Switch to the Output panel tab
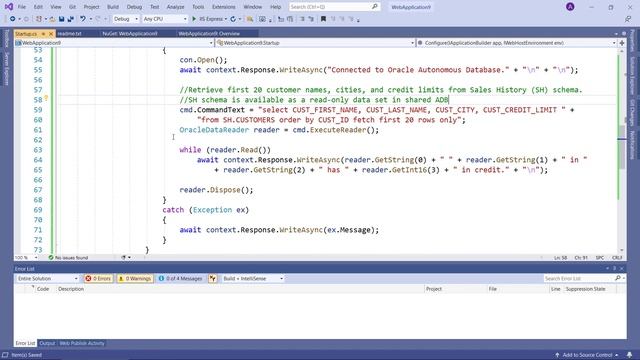 (47, 343)
